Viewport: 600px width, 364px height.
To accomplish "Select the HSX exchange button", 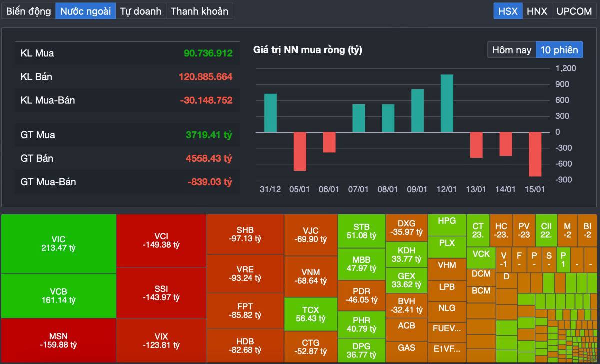I will coord(508,11).
